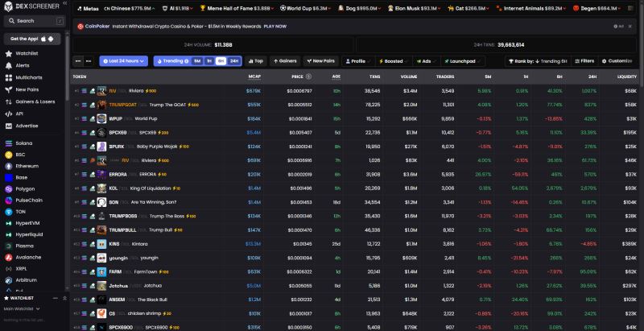Open New Pairs sprout item in sidebar
The width and height of the screenshot is (644, 331).
pyautogui.click(x=27, y=89)
